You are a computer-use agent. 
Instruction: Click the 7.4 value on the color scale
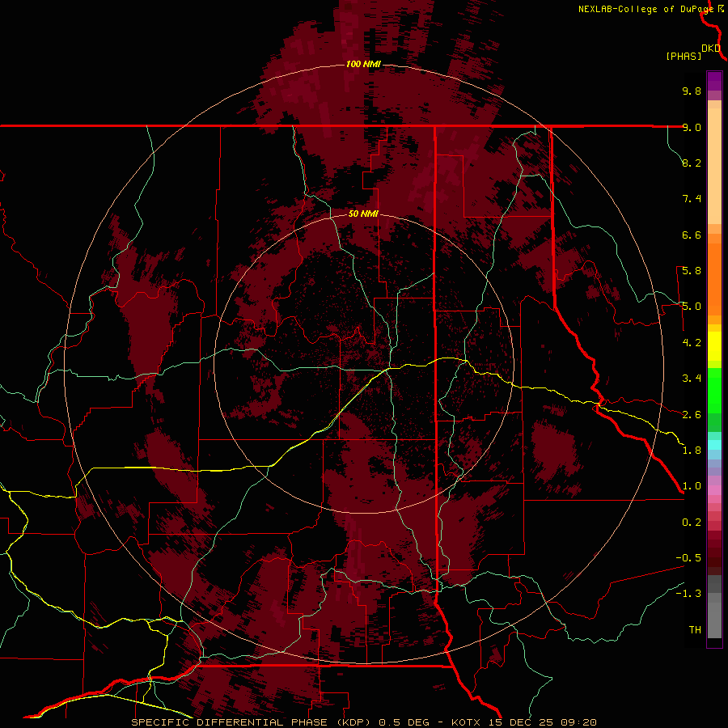point(692,199)
